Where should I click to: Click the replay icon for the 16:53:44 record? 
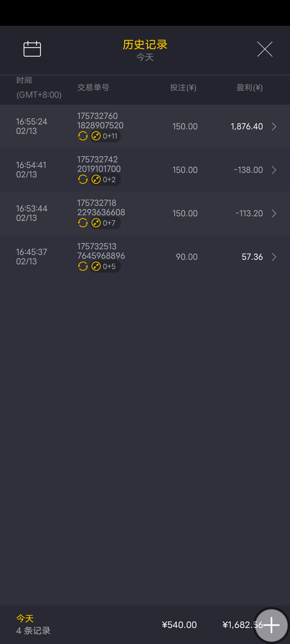(x=83, y=223)
